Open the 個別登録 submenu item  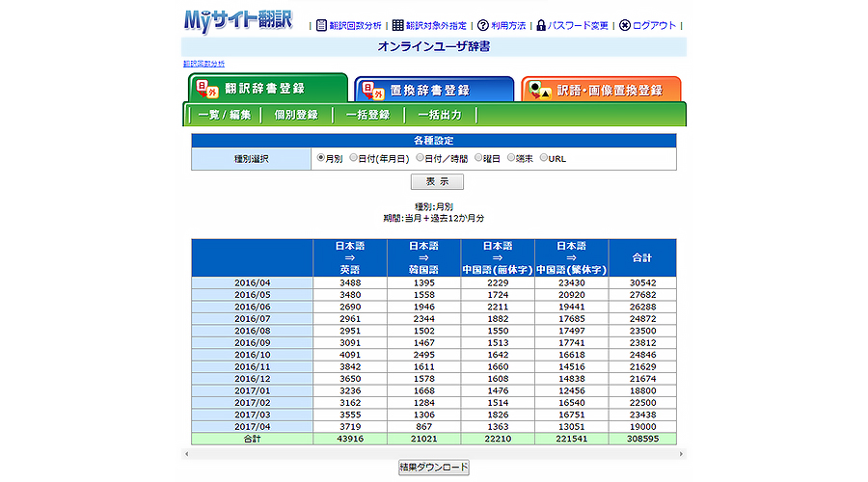click(x=296, y=115)
